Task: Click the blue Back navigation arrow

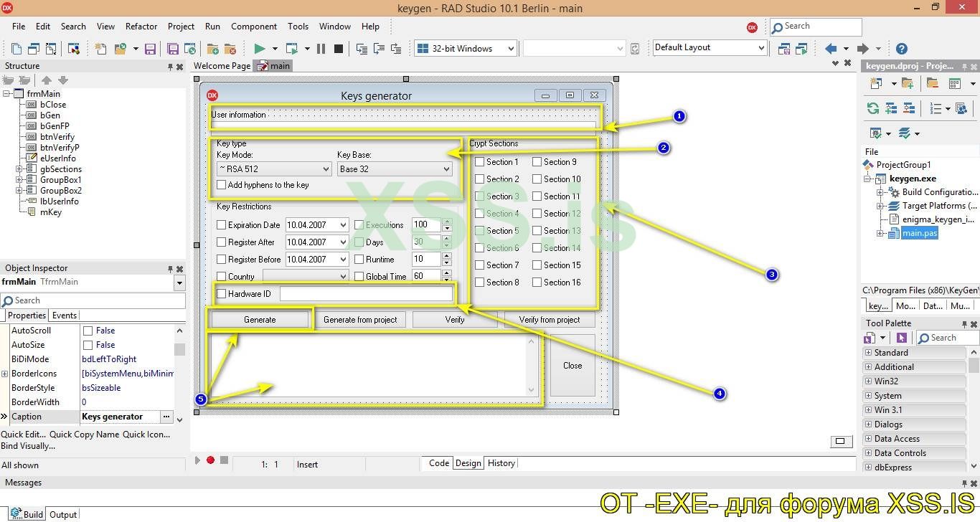Action: point(831,49)
